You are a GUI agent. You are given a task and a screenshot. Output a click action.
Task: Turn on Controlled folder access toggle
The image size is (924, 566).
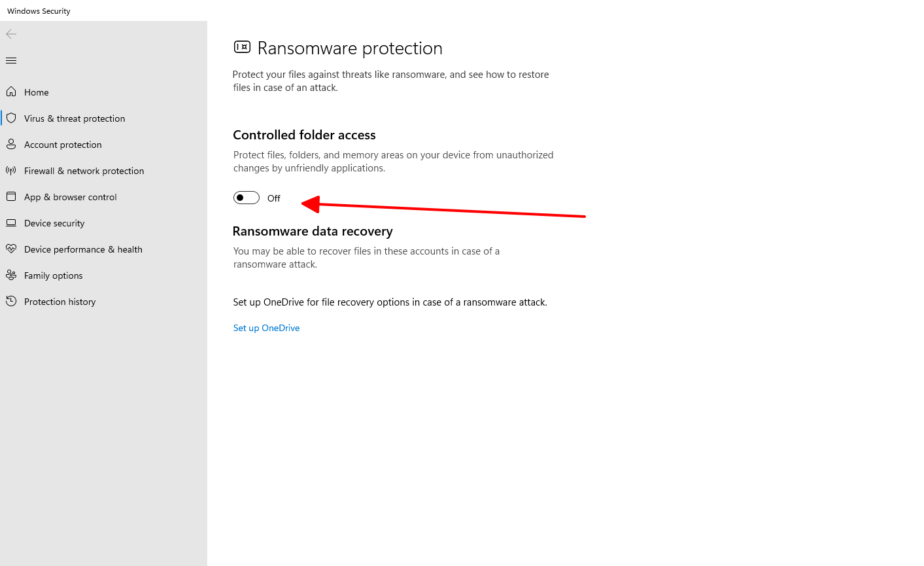pyautogui.click(x=247, y=198)
